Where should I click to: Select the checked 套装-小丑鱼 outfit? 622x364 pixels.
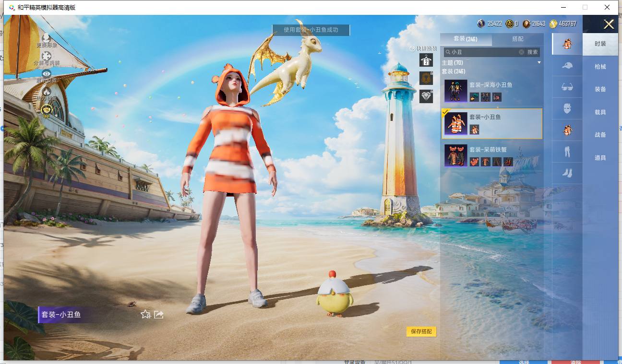[x=491, y=124]
